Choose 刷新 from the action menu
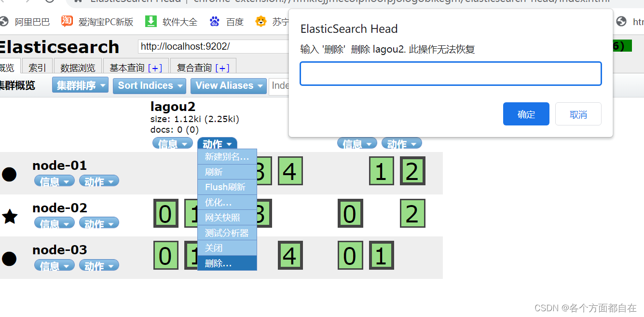 227,172
